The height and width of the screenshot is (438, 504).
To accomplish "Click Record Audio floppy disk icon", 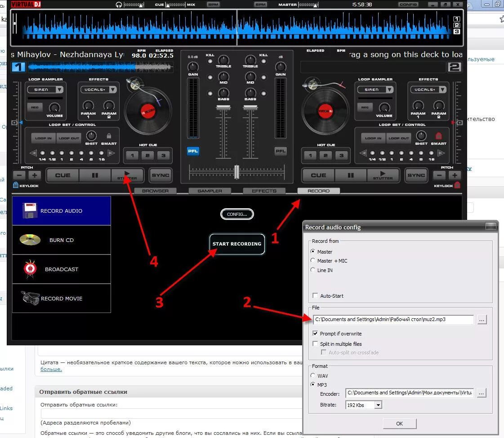I will [30, 210].
